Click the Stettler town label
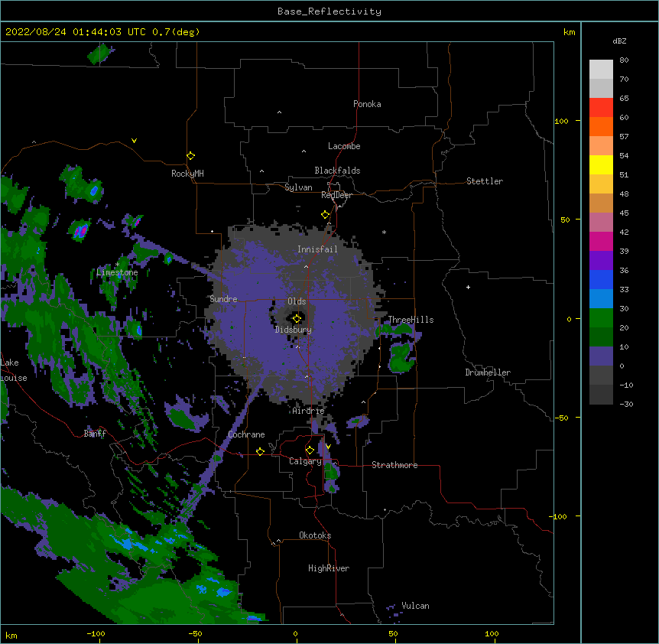 click(x=485, y=181)
